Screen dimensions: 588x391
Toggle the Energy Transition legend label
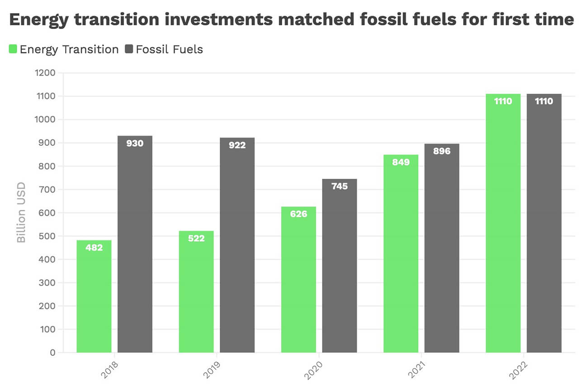coord(69,49)
